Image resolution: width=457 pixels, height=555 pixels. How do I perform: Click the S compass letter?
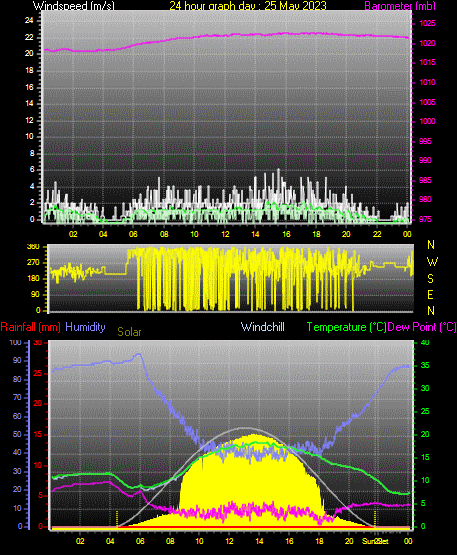click(430, 279)
